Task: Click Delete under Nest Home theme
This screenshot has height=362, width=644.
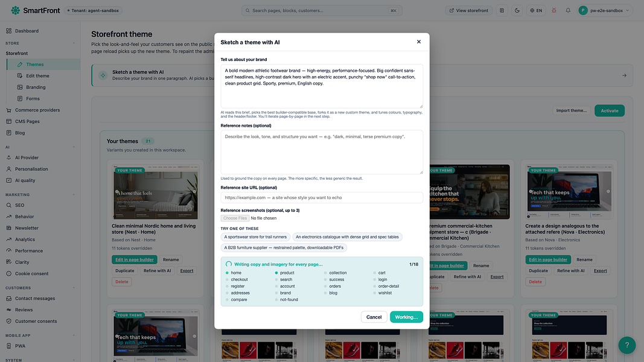Action: pos(121,282)
